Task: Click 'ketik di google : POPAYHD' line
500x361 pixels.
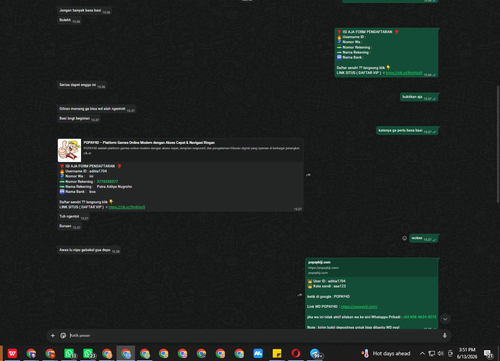Action: pyautogui.click(x=328, y=297)
